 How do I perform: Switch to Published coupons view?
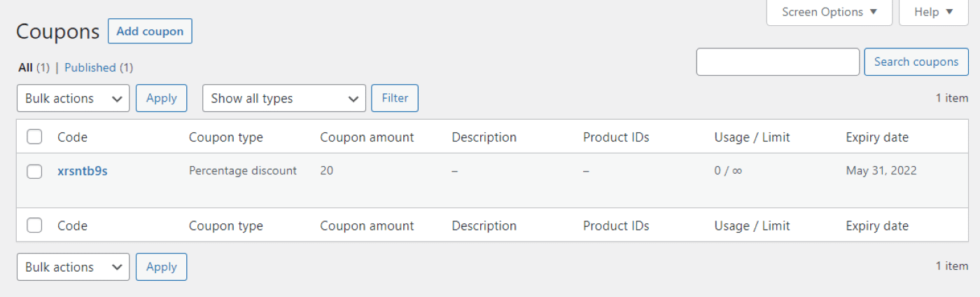click(90, 68)
